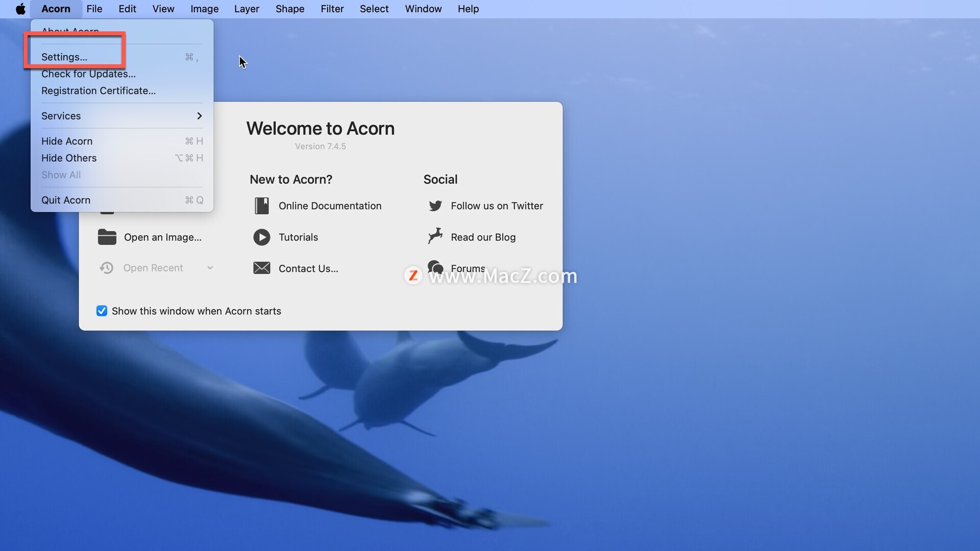Screen dimensions: 980x551
Task: Click the Contact Us... link
Action: (x=308, y=268)
